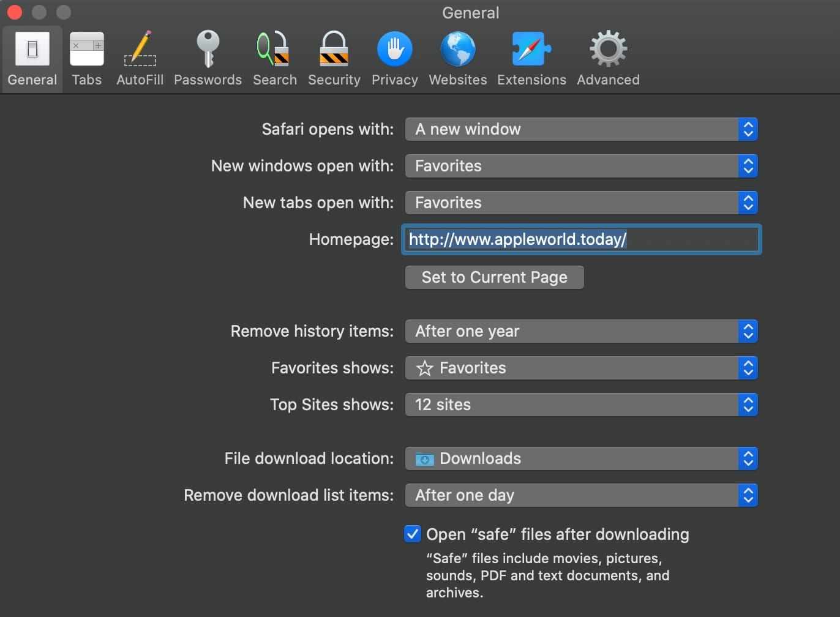Close the preferences window with red button
The image size is (840, 617).
tap(15, 12)
